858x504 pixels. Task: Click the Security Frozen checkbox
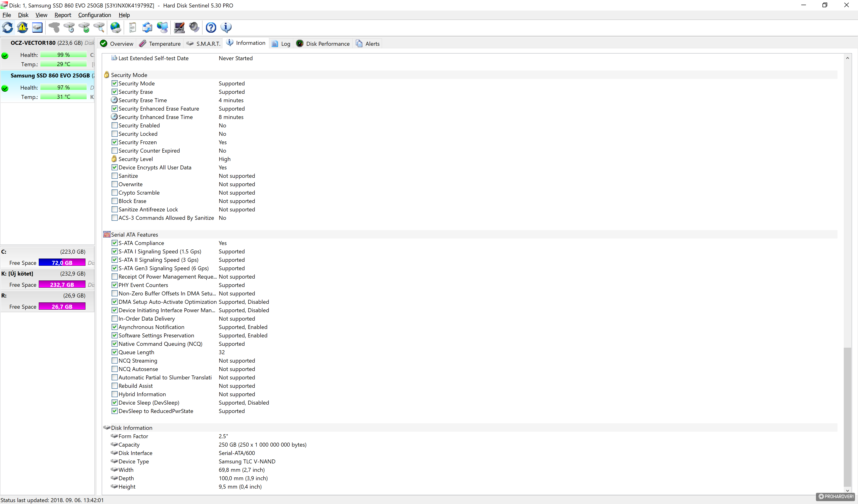coord(115,142)
